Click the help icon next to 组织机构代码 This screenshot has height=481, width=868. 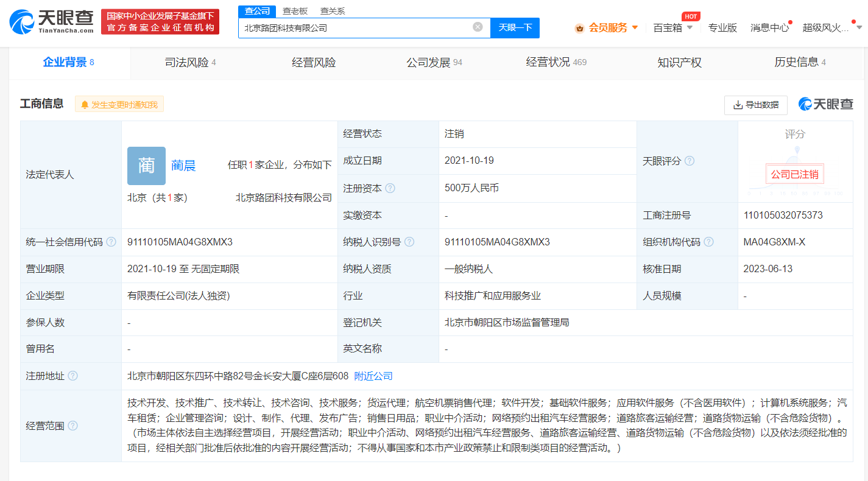tap(708, 242)
